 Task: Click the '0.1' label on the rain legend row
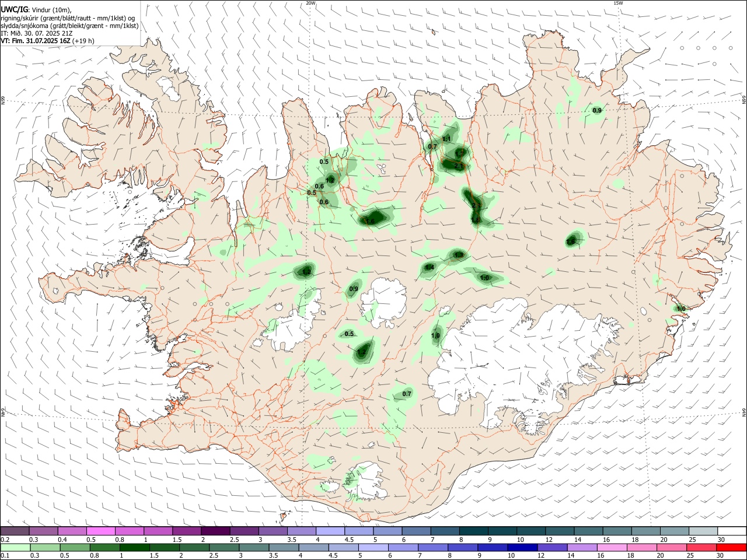pos(5,556)
